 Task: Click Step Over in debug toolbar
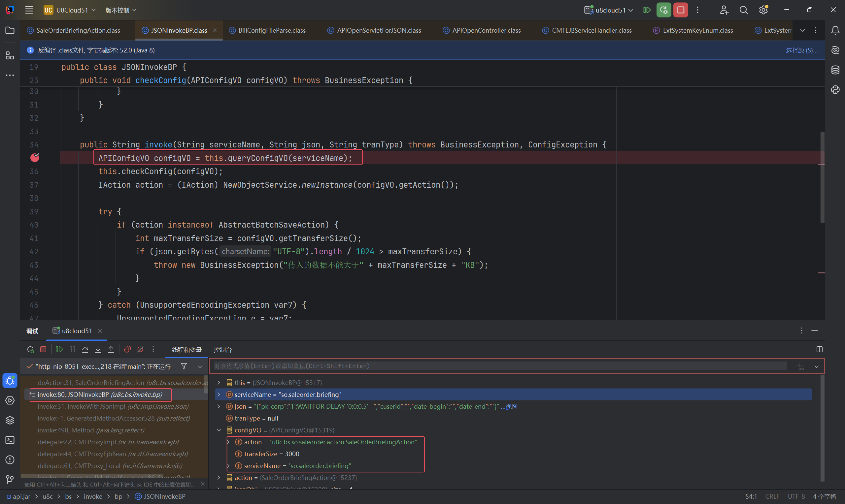point(85,350)
